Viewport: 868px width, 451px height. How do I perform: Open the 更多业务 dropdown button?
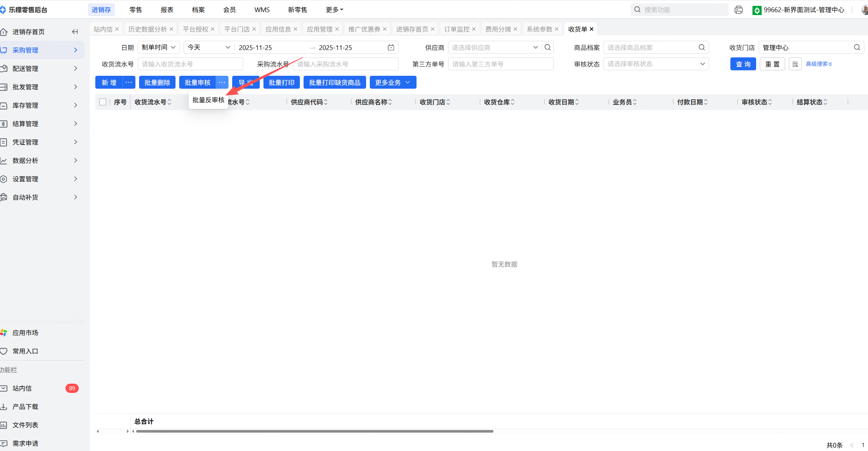point(393,82)
